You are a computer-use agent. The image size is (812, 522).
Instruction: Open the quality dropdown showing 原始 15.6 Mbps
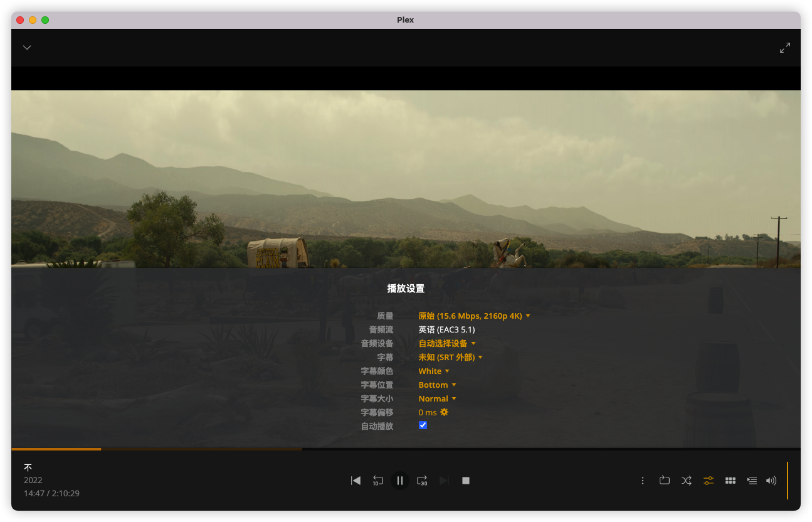pyautogui.click(x=475, y=316)
